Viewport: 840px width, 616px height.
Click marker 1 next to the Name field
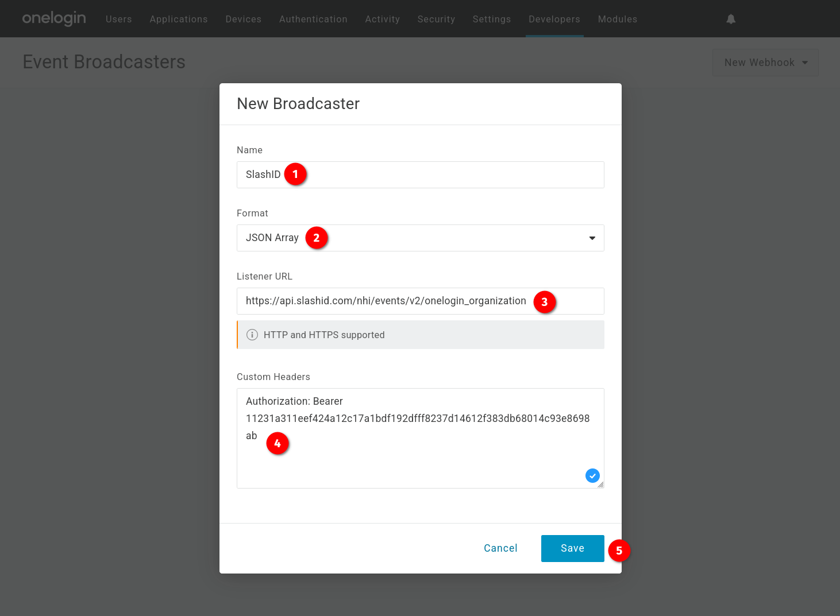[296, 173]
